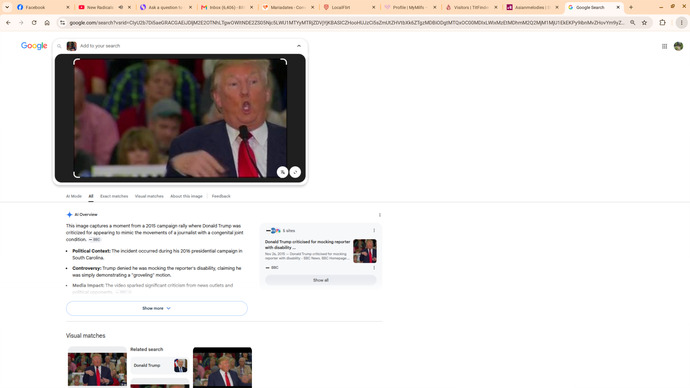The image size is (690, 388).
Task: Switch to the AI Mode tab
Action: tap(73, 196)
